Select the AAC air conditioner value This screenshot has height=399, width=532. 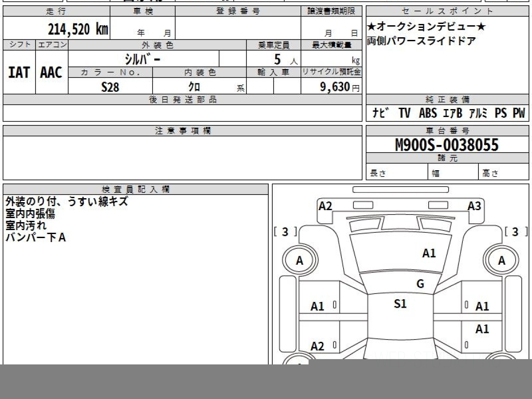51,73
